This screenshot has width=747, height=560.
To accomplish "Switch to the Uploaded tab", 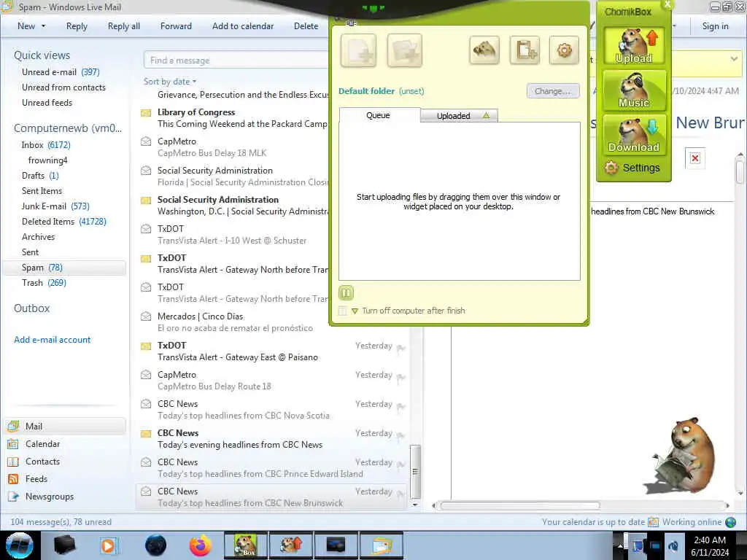I will point(460,116).
